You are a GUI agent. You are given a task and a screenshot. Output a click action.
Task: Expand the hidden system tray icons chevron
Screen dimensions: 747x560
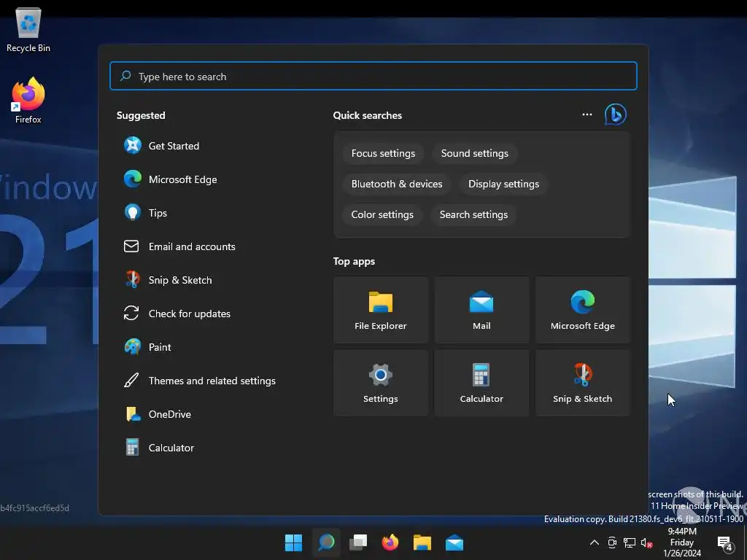click(595, 542)
